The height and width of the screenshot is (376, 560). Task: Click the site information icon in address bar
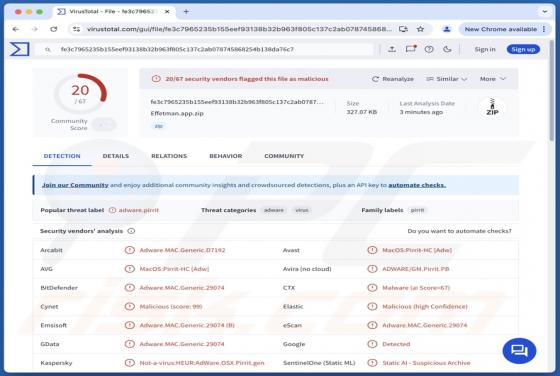coord(76,29)
